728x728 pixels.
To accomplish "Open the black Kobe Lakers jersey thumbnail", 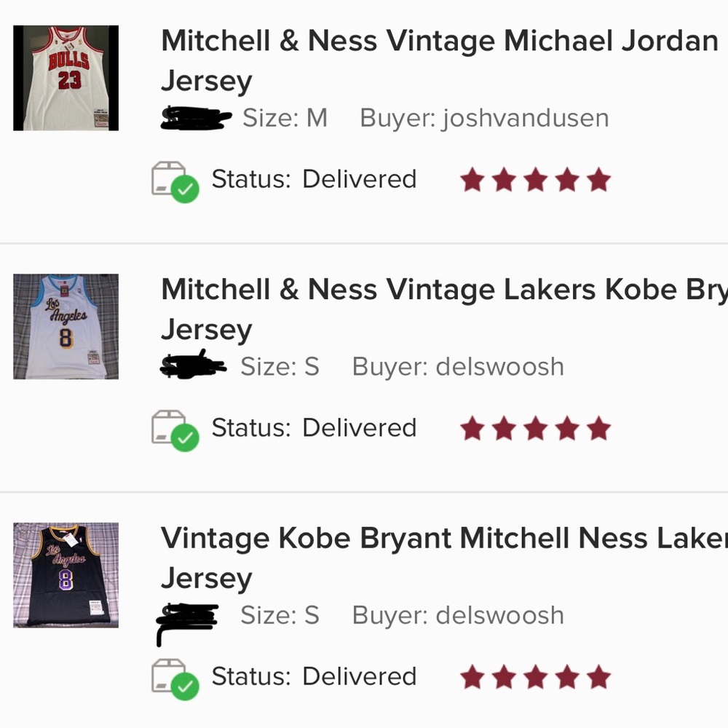I will tap(65, 575).
